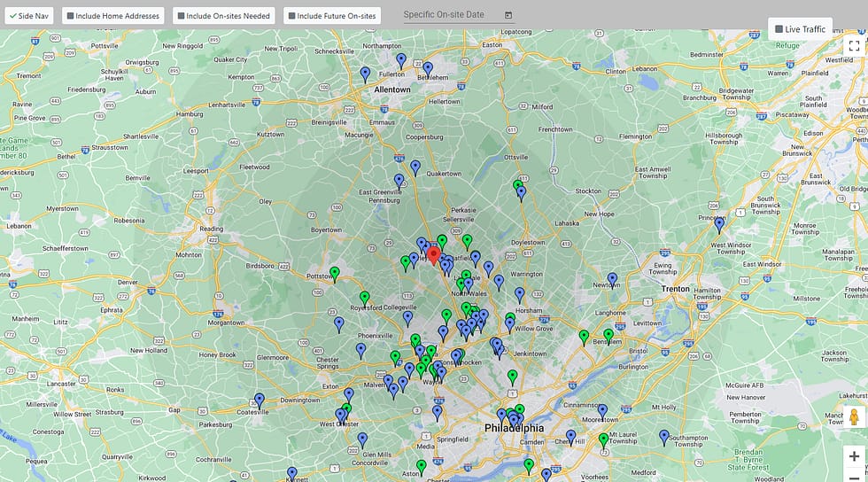Turn on Live Traffic layer
Viewport: 868px width, 482px height.
(800, 29)
